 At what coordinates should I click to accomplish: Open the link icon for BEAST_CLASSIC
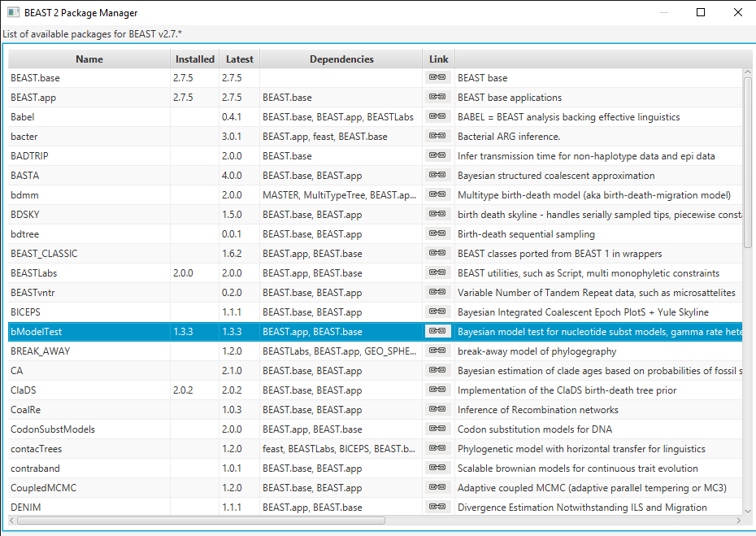tap(437, 253)
